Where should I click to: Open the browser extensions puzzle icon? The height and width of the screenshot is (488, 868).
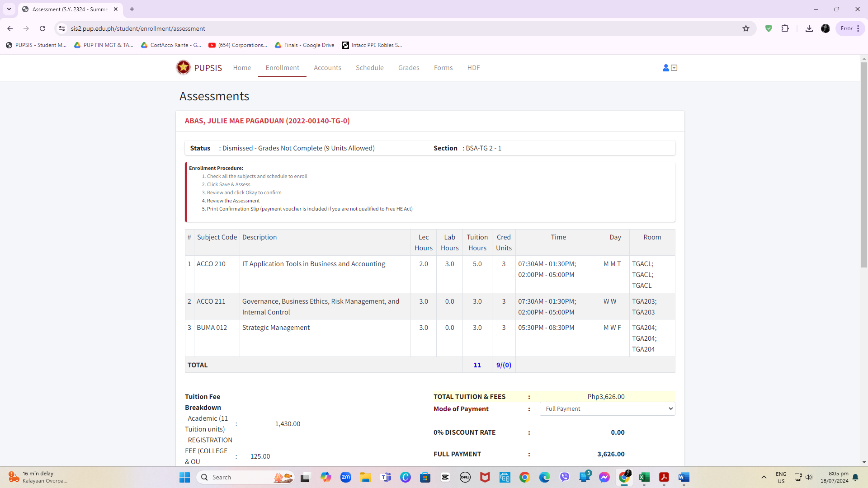pyautogui.click(x=785, y=28)
